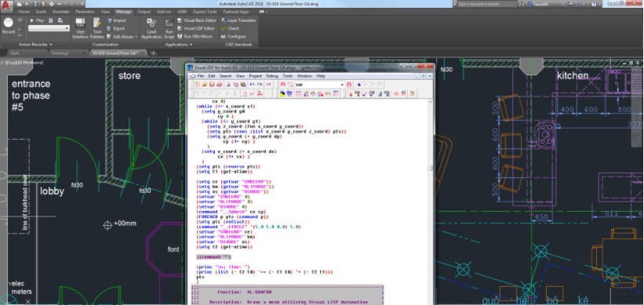The width and height of the screenshot is (644, 305).
Task: Select the 'store' label in the drawing
Action: 129,76
